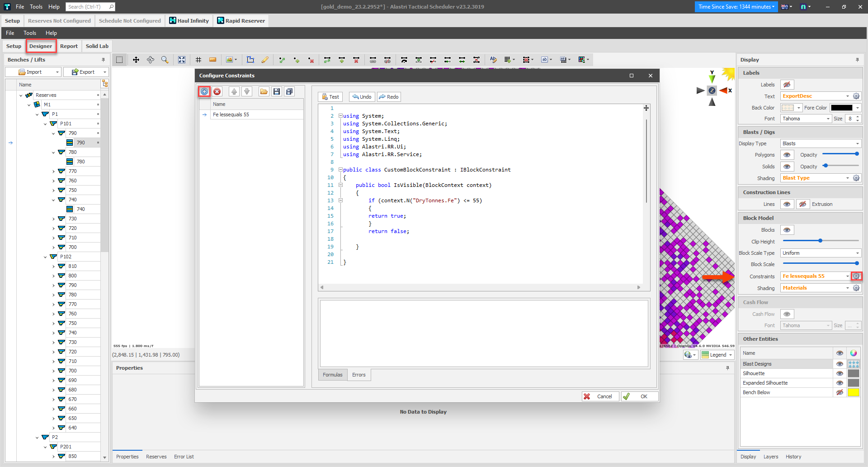Click the Test button
The width and height of the screenshot is (868, 467).
(x=330, y=97)
